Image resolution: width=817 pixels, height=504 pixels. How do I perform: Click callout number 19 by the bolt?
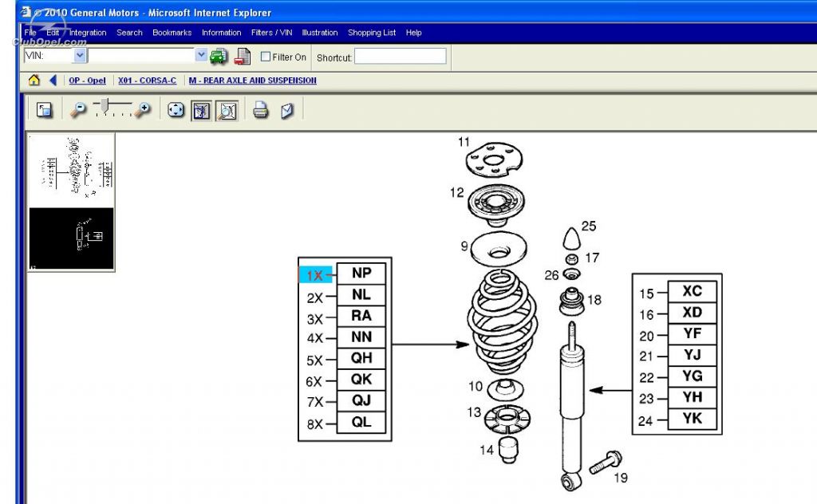tap(621, 478)
